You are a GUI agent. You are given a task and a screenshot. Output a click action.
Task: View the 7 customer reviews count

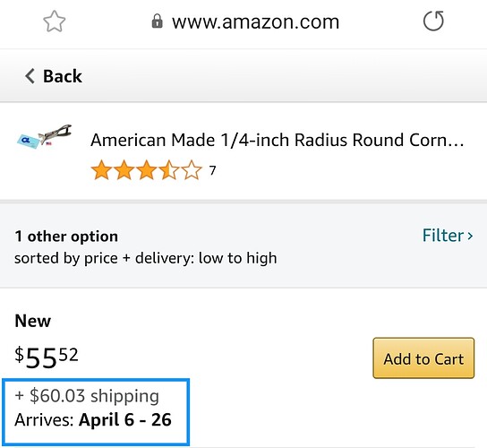pos(212,170)
